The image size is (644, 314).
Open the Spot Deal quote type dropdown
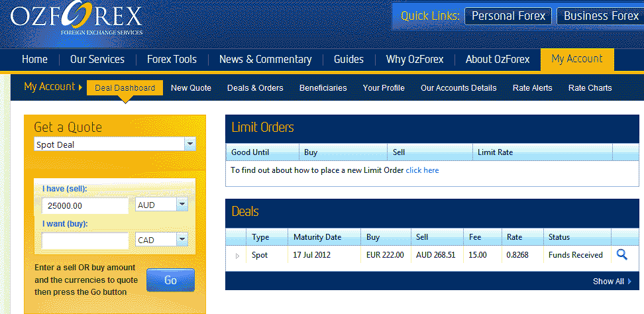115,144
